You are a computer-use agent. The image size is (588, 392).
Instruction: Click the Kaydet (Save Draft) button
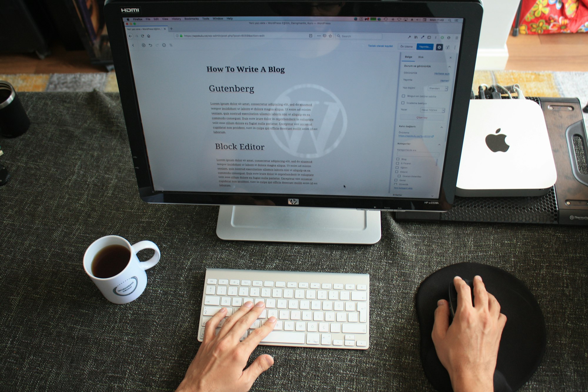click(377, 47)
